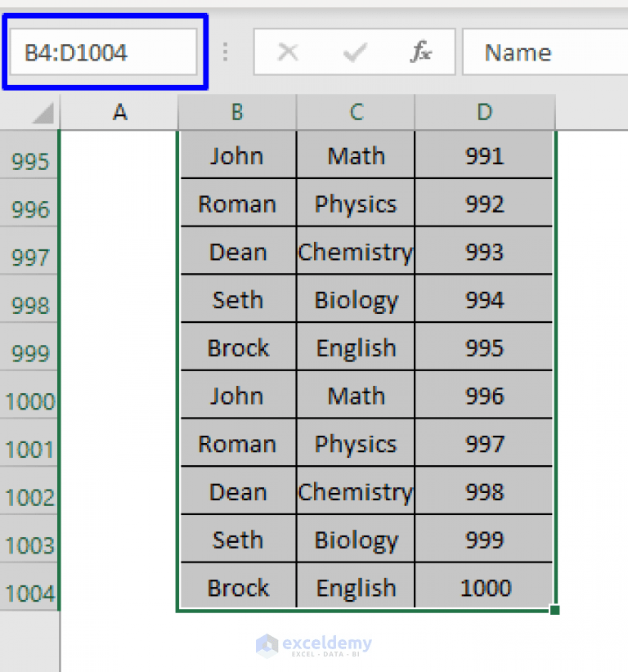Select row 995 header
The width and height of the screenshot is (628, 672).
click(x=29, y=160)
